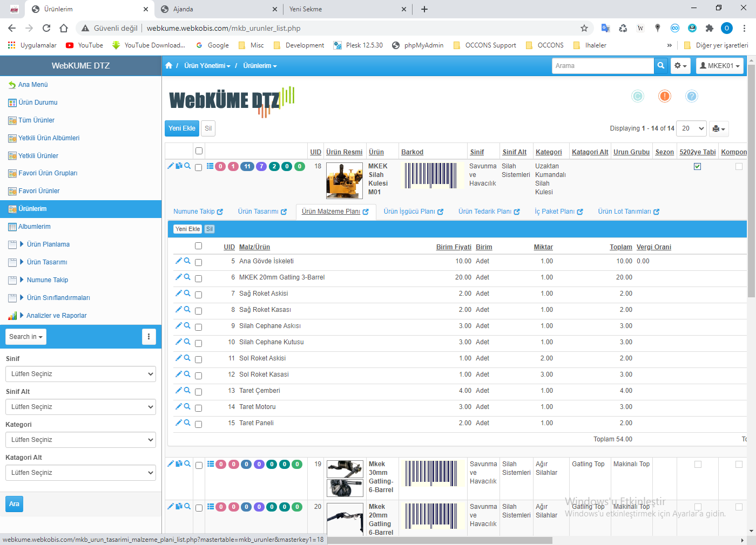The height and width of the screenshot is (545, 756).
Task: Switch to Numune Takip tab
Action: 198,212
